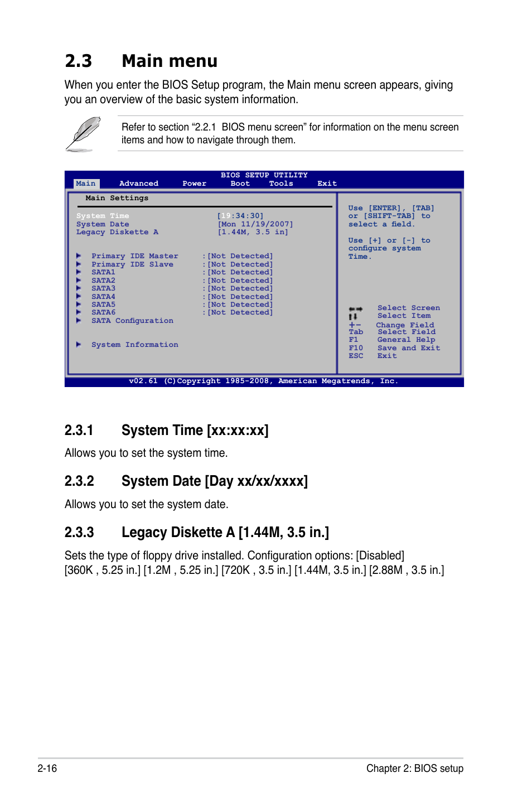Open the SATA1 entry label
Viewport: 532px width, 802px height.
pyautogui.click(x=103, y=272)
